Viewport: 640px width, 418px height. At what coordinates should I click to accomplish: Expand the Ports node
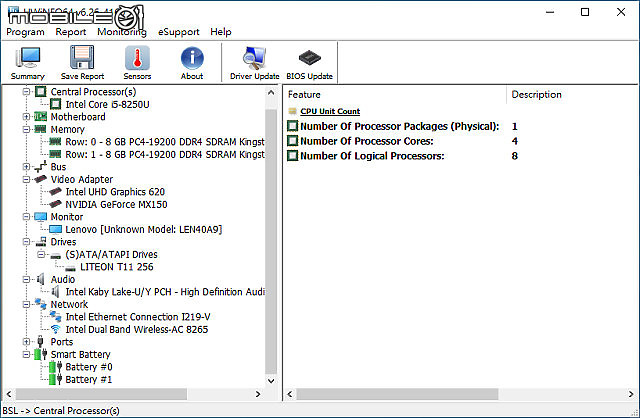(x=26, y=342)
